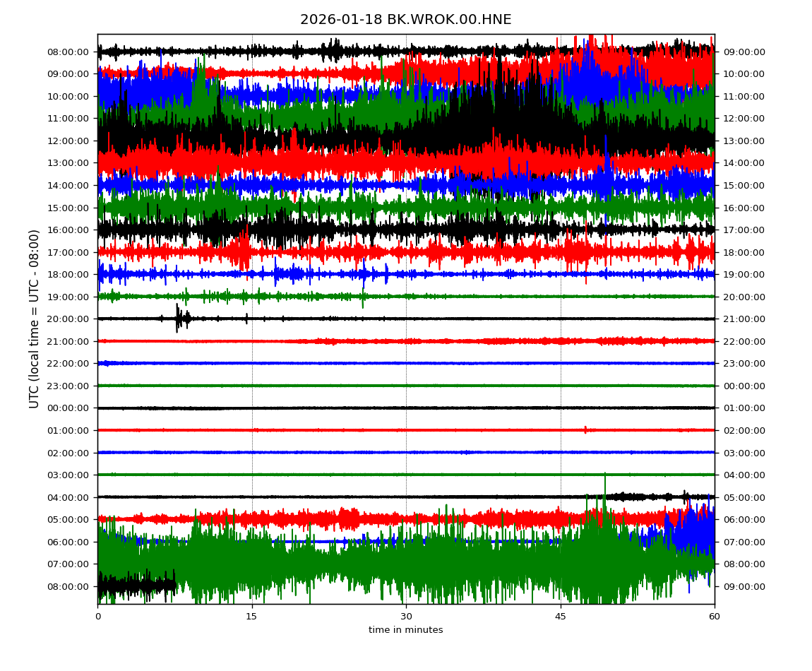Click the 21:00:00 right axis time label

(744, 319)
